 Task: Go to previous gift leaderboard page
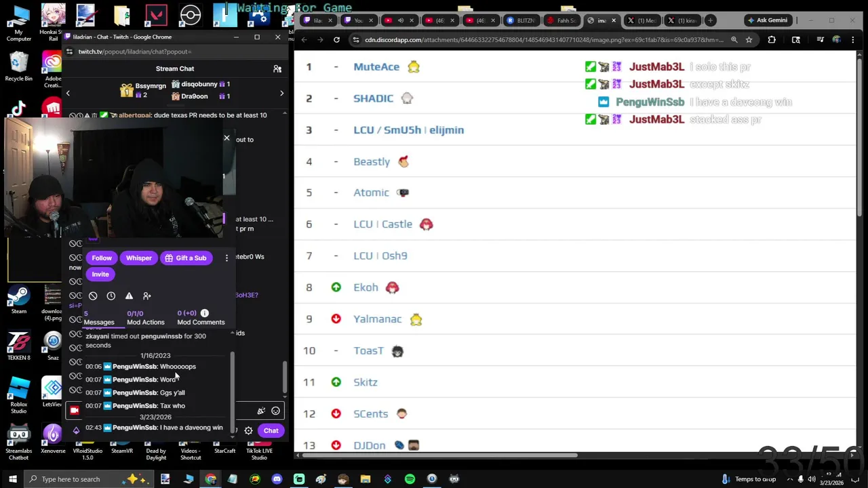coord(68,93)
